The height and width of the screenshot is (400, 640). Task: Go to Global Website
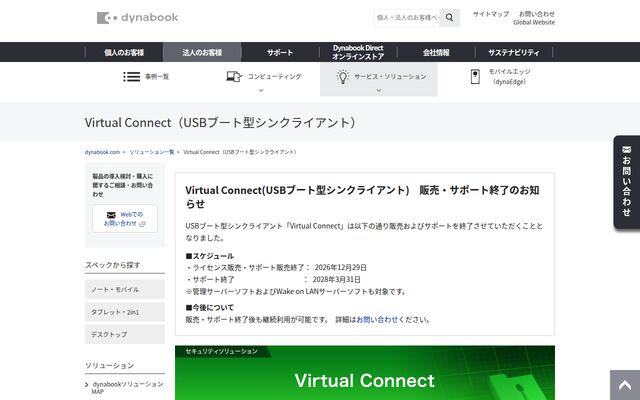point(534,22)
